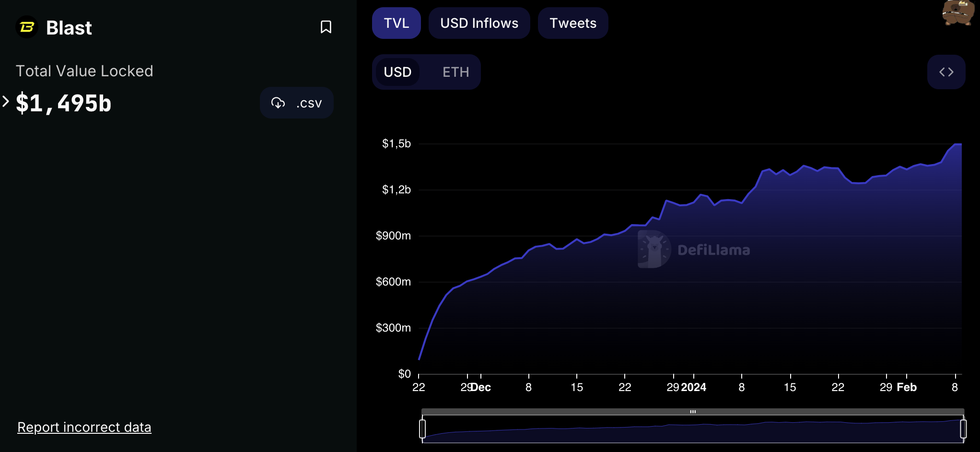This screenshot has width=980, height=452.
Task: Click the chart peak at Feb 8
Action: click(x=956, y=144)
